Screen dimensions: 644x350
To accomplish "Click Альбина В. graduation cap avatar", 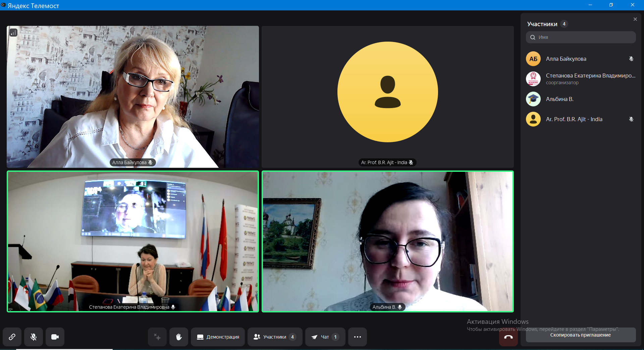I will point(533,99).
